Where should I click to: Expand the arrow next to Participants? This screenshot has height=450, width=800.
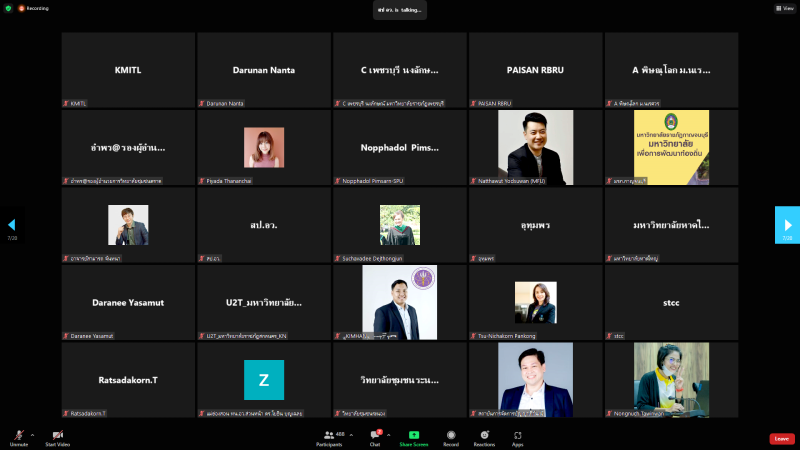tap(351, 435)
